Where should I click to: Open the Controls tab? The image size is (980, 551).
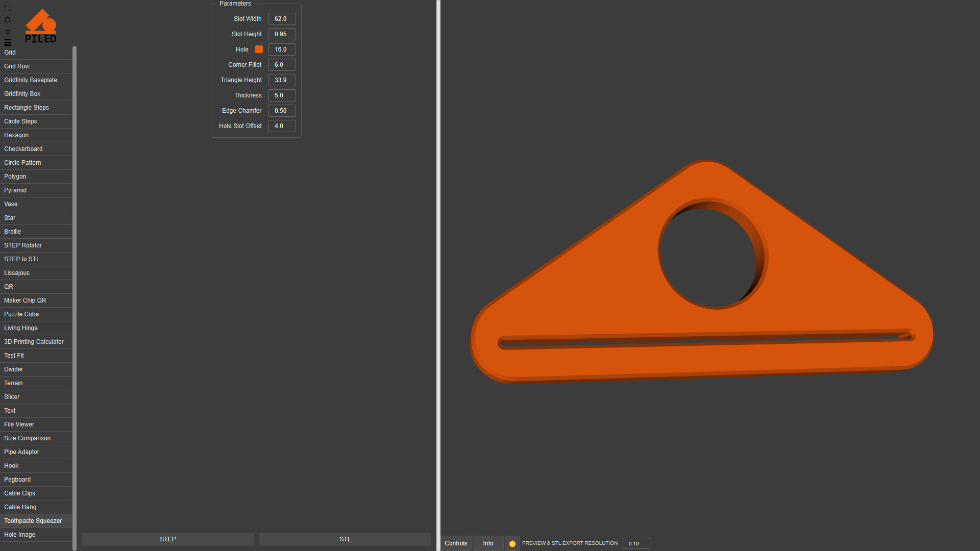(x=456, y=543)
